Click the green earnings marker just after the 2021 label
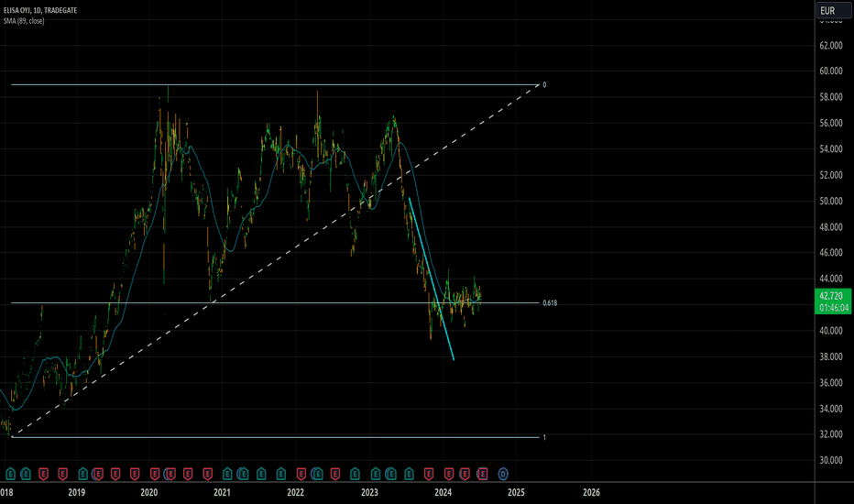This screenshot has height=504, width=854. 227,474
